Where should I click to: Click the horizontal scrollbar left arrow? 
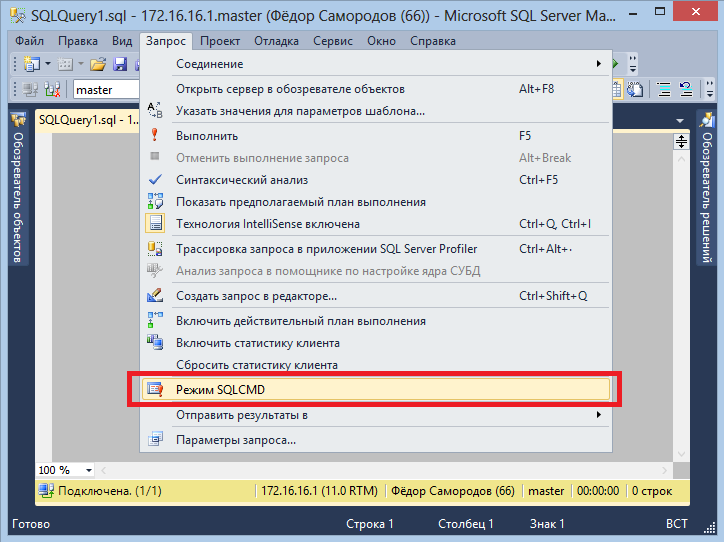(103, 470)
